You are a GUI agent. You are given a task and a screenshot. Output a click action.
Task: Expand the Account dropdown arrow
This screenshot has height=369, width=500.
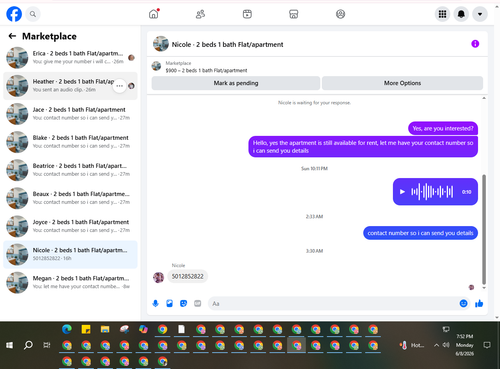pyautogui.click(x=480, y=14)
